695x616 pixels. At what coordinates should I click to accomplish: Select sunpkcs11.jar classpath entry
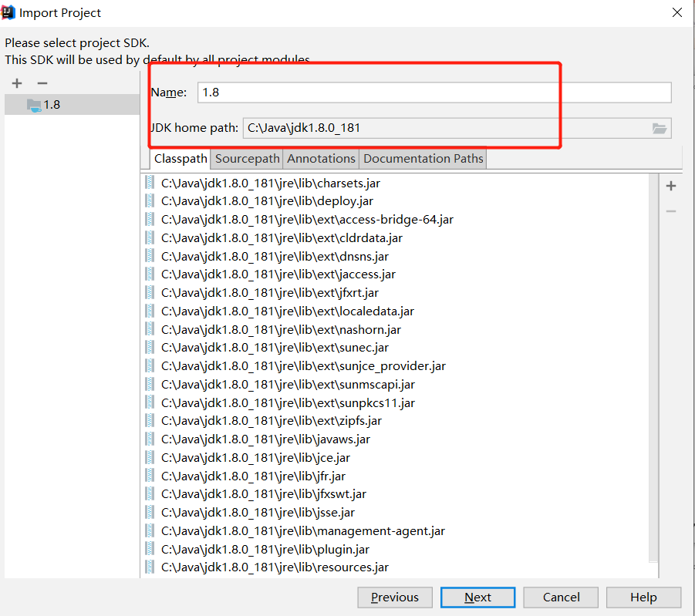pos(288,402)
